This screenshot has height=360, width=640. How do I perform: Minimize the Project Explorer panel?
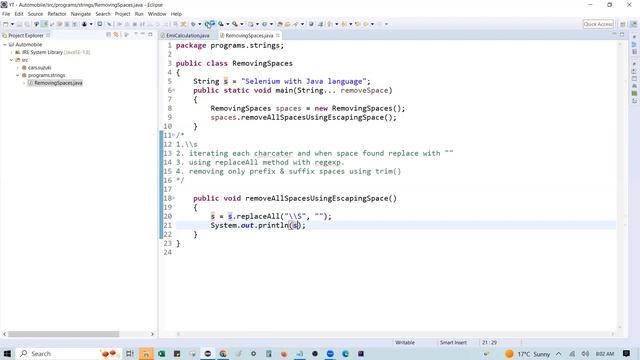coord(142,34)
